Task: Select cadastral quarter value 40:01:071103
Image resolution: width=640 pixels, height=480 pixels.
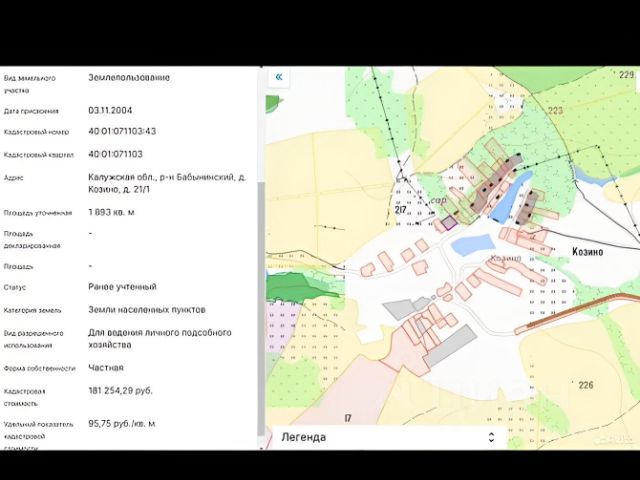Action: 116,154
